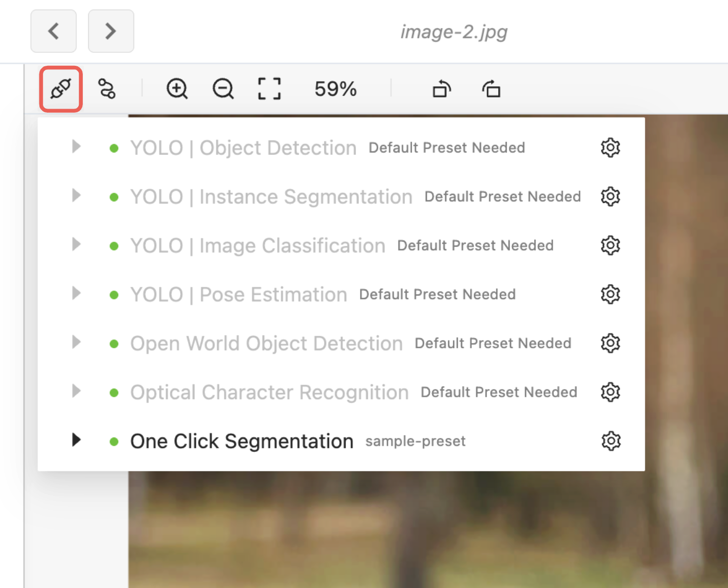Open the pipeline nodes icon in toolbar
Viewport: 728px width, 588px height.
coord(107,89)
